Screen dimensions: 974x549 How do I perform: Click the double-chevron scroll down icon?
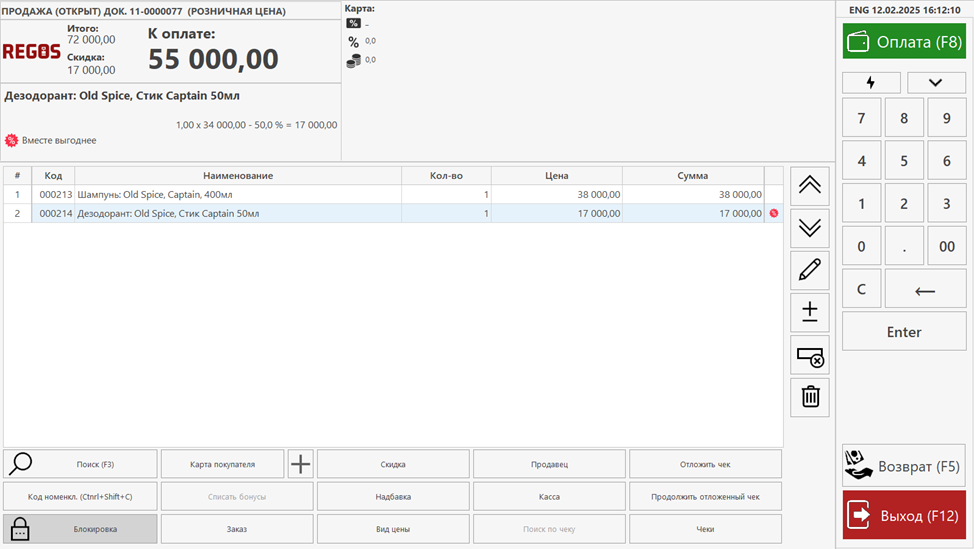point(810,228)
